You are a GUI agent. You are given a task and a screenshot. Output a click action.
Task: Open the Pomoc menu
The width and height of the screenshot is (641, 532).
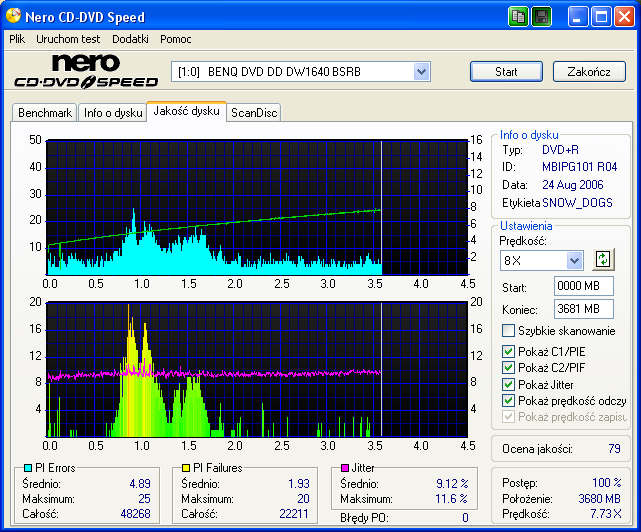coord(175,39)
